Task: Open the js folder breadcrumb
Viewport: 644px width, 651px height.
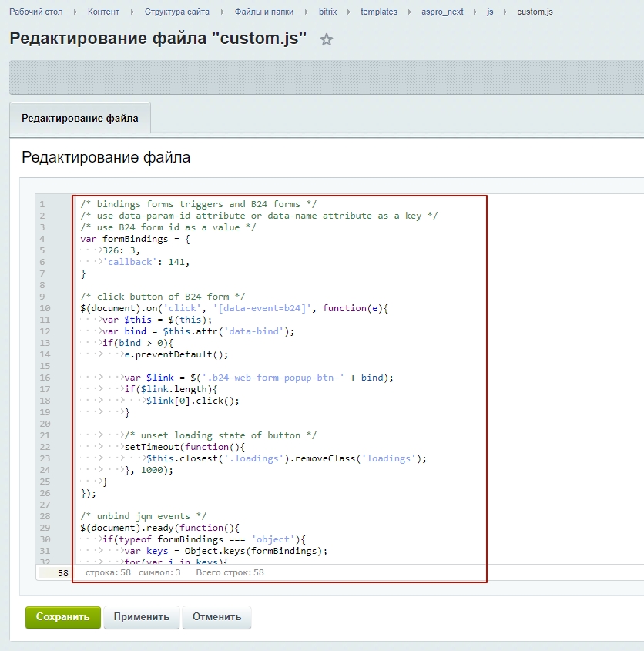Action: 490,12
